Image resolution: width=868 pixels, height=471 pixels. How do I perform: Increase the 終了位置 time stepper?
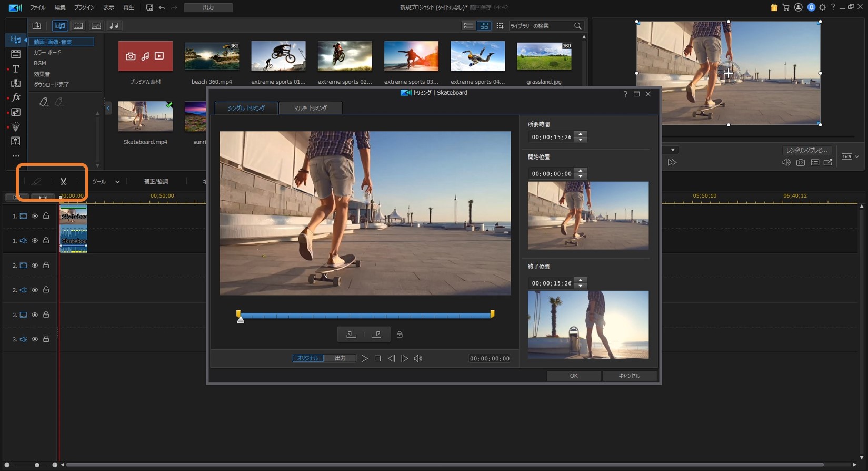581,280
